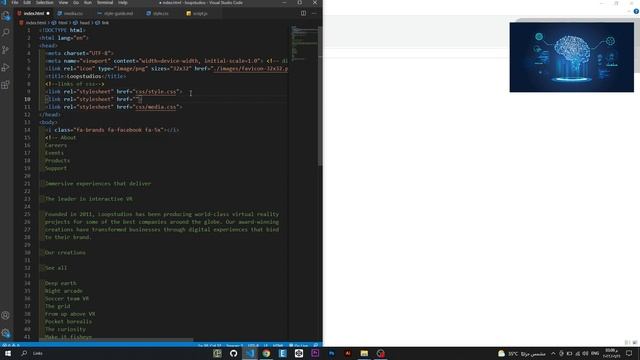Open the View menu
The image size is (640, 360).
[63, 2]
